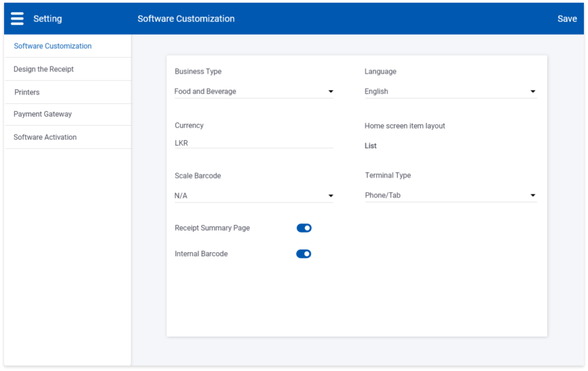Click the Setting header title

pos(48,19)
